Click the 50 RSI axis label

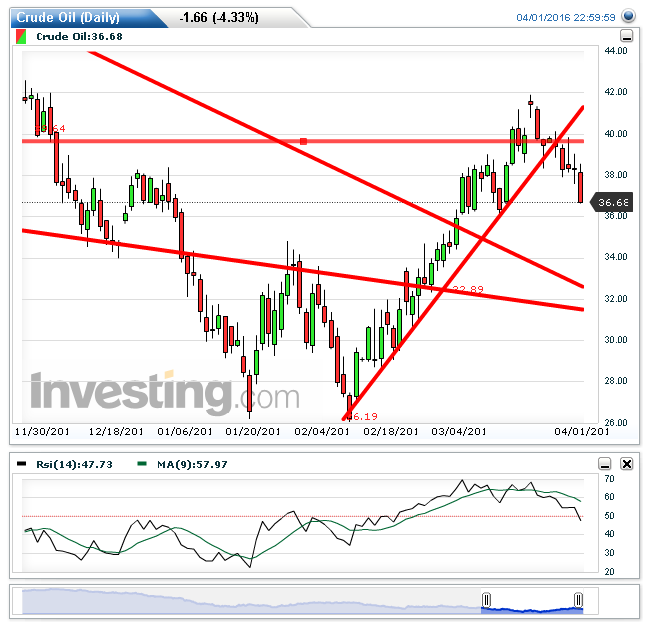(609, 516)
